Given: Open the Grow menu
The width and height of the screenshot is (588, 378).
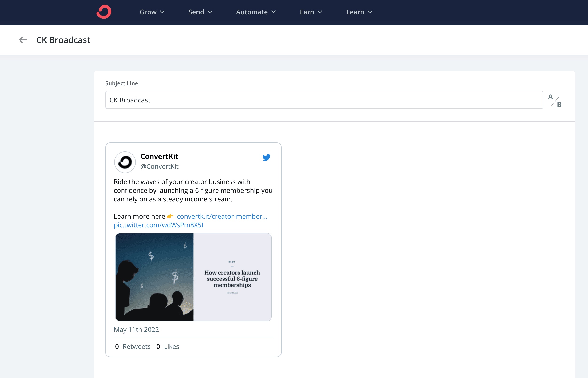Looking at the screenshot, I should click(x=152, y=12).
